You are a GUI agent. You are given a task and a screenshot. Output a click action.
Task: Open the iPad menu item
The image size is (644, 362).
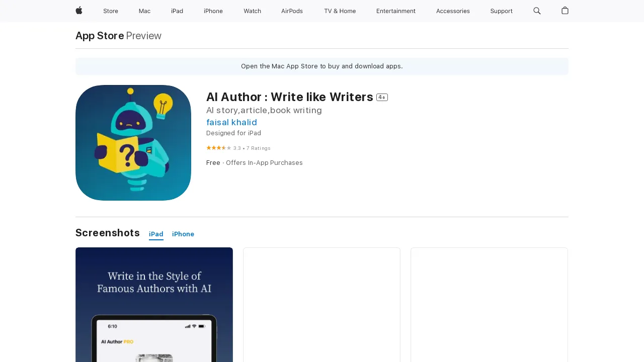click(177, 11)
